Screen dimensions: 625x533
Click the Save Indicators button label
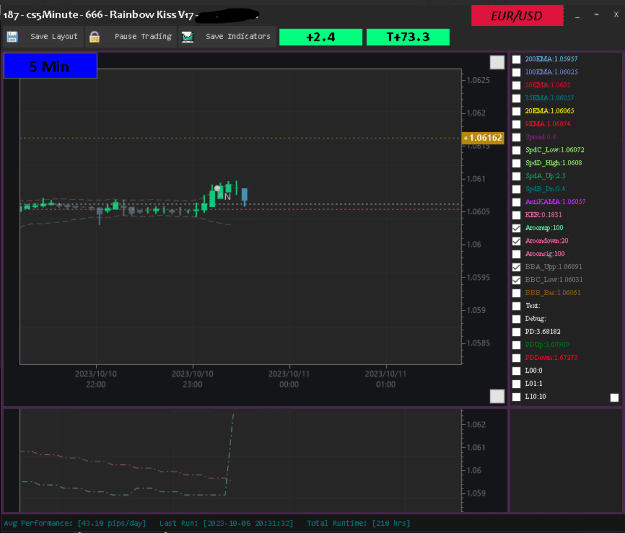pyautogui.click(x=238, y=37)
